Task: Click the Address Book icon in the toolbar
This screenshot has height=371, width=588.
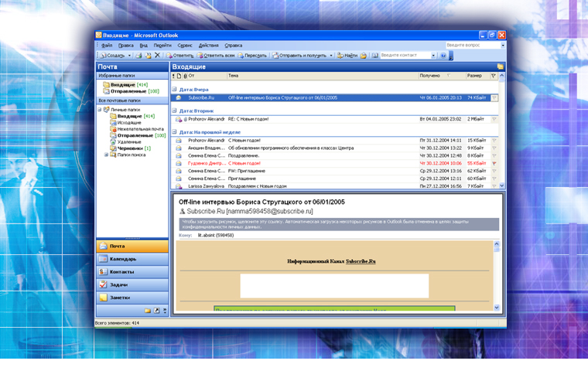Action: [375, 56]
